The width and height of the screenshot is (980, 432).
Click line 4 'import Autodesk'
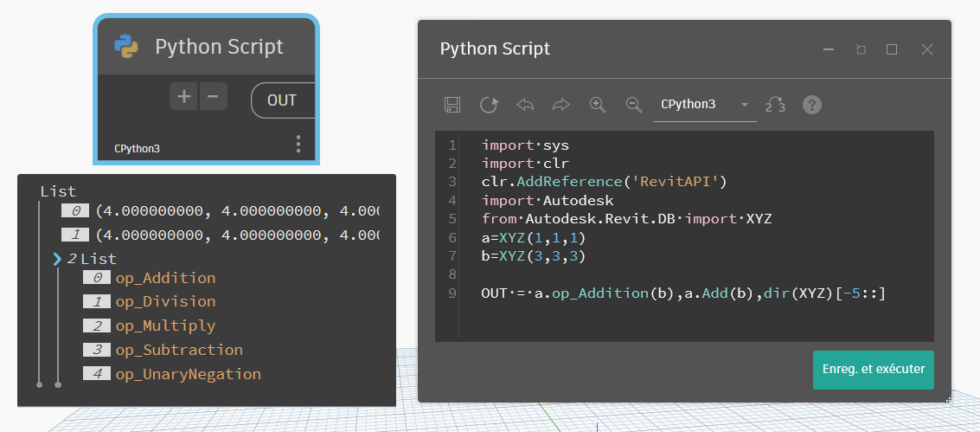548,201
